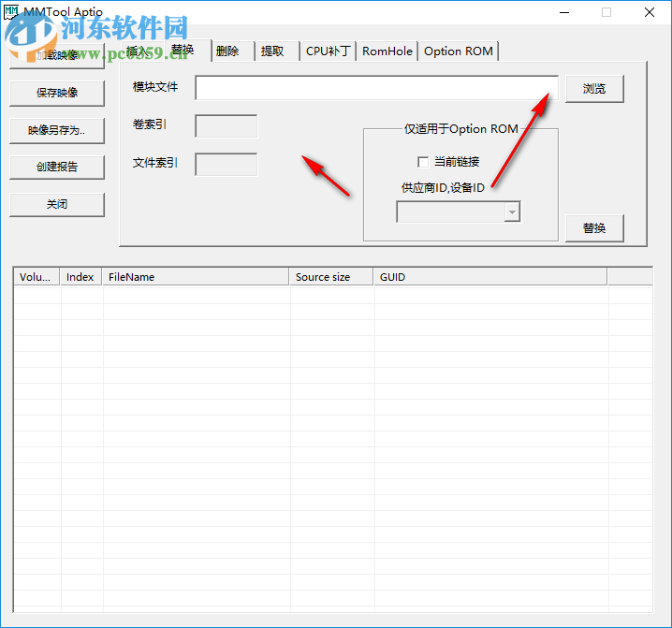This screenshot has height=628, width=672.
Task: Click the 关闭 button
Action: (x=57, y=204)
